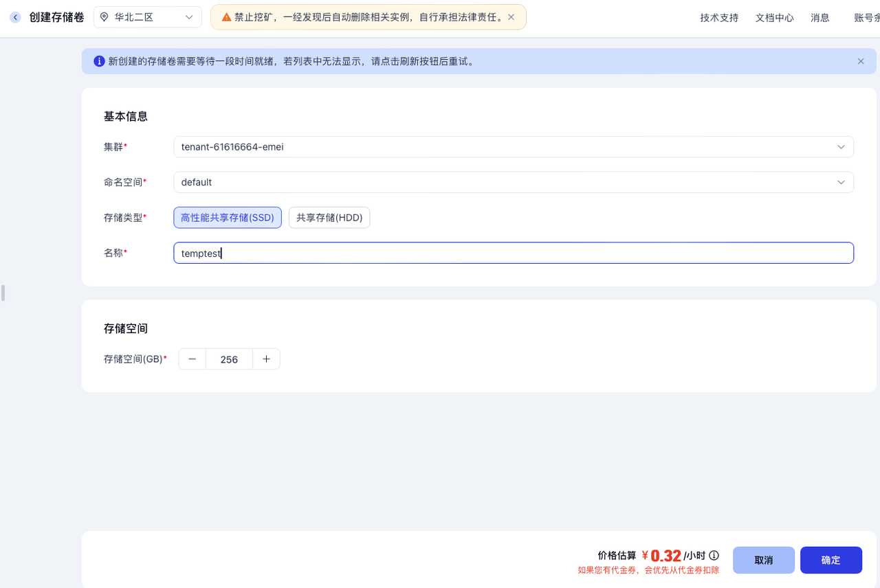Click 消息 in the top navigation
Viewport: 880px width, 588px height.
(819, 17)
